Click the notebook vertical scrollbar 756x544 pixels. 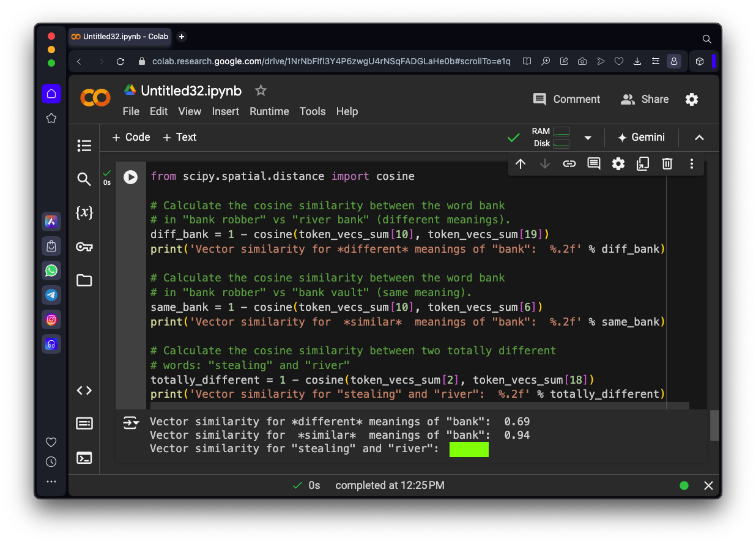(714, 425)
